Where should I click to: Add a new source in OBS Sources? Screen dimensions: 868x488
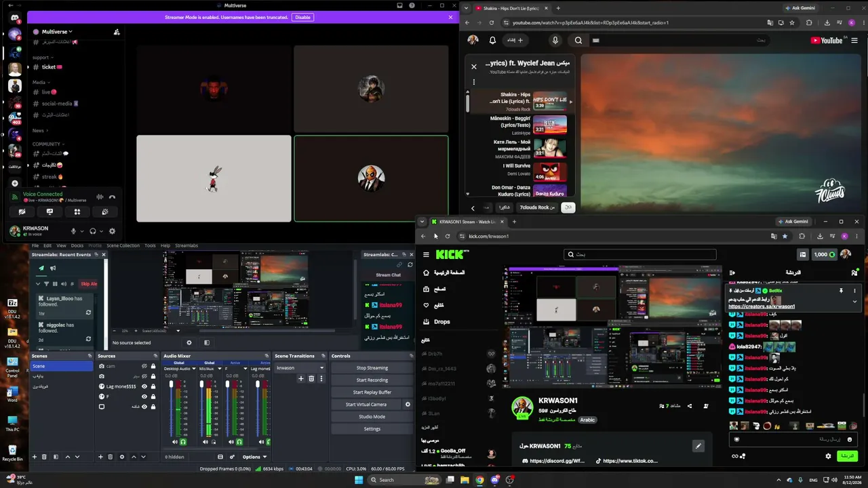click(x=100, y=457)
